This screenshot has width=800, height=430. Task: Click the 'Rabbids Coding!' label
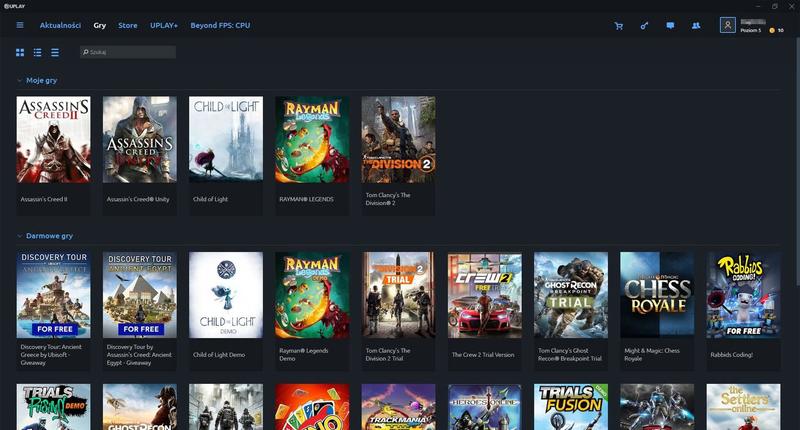click(x=732, y=355)
